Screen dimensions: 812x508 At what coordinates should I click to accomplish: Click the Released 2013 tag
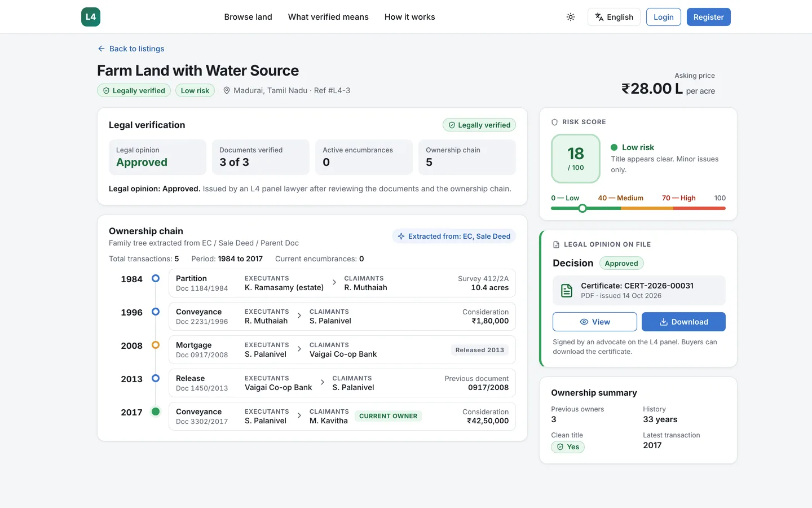click(x=480, y=350)
